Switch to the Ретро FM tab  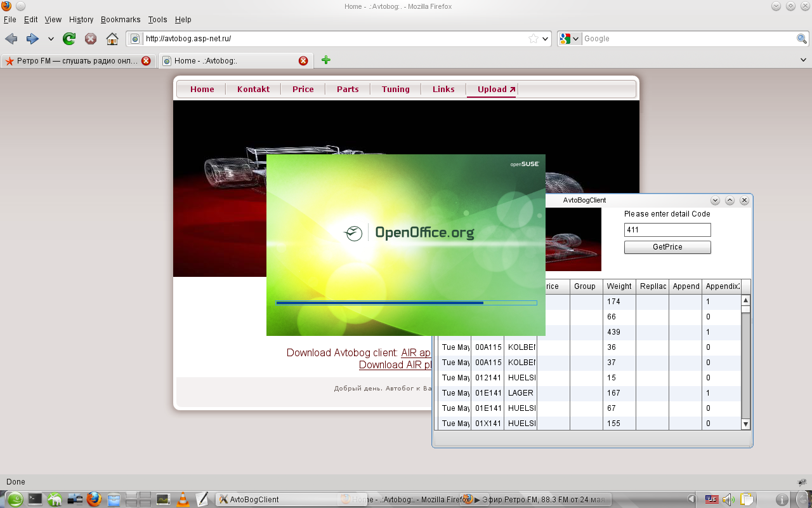click(78, 61)
